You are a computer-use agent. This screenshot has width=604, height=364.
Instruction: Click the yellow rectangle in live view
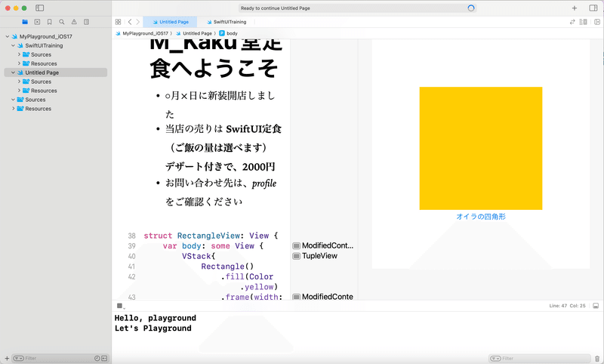point(481,148)
